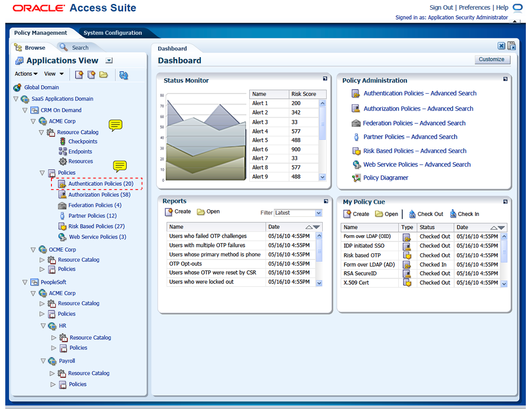Viewport: 532px width, 409px height.
Task: Click the gear icon beside Resources
Action: pos(63,161)
